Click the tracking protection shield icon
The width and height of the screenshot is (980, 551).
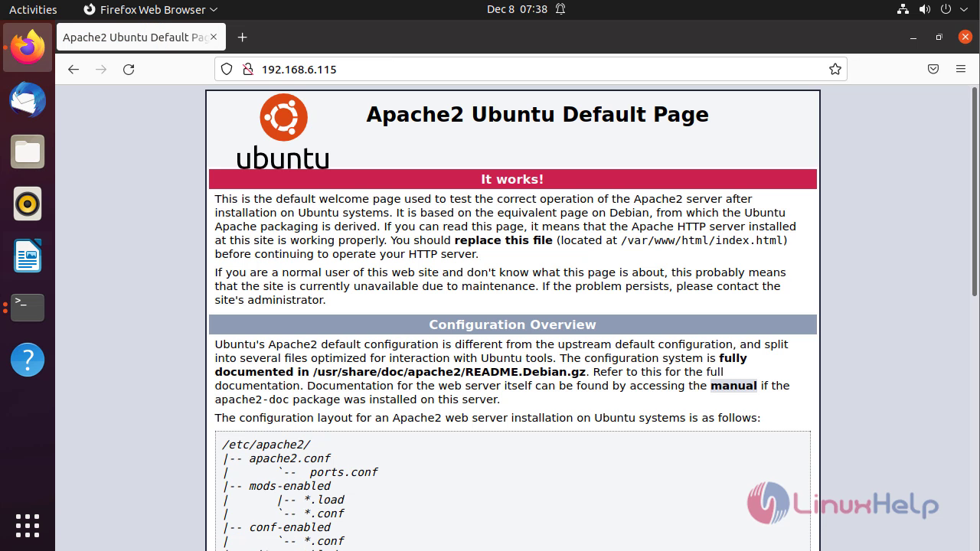227,69
